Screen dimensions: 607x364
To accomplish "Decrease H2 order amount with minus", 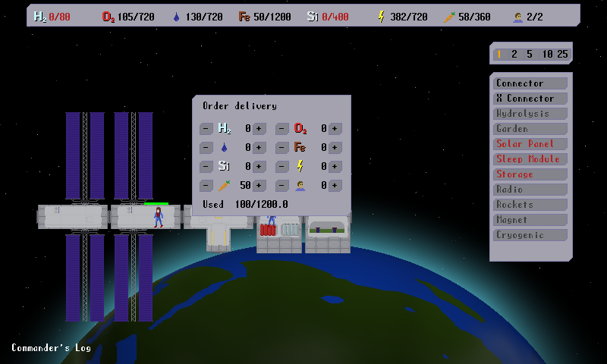I will coord(206,128).
